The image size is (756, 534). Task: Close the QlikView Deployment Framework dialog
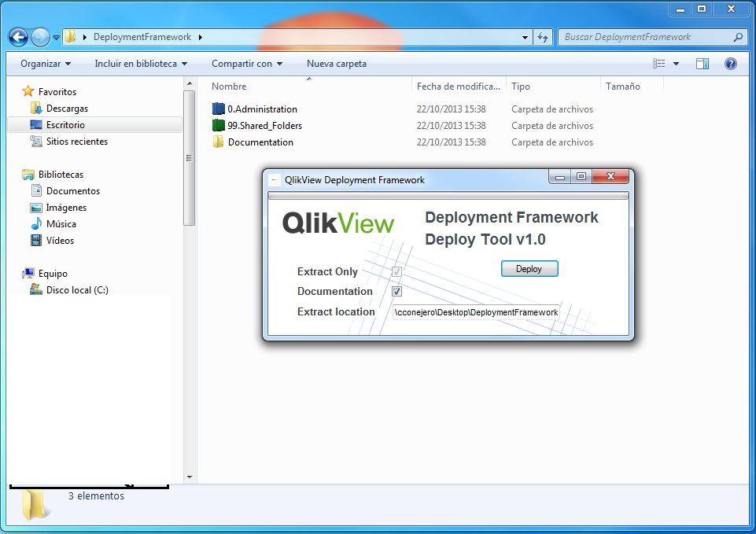[x=610, y=176]
